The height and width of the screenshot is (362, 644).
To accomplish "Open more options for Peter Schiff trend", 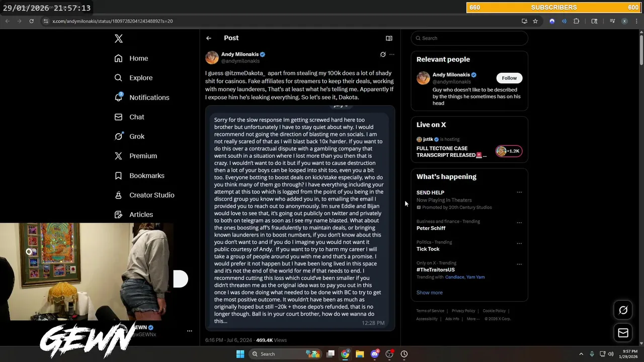I will [519, 223].
